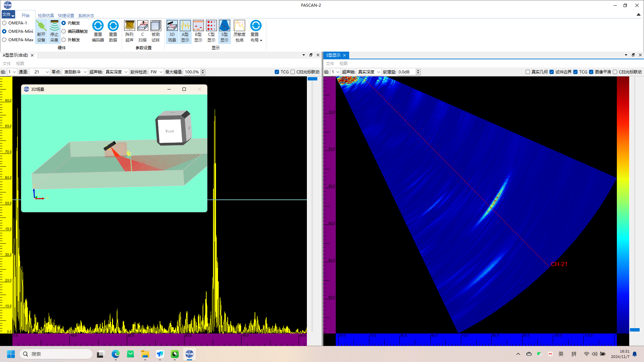The height and width of the screenshot is (362, 644).
Task: Enable the 真实几何 checkbox in S型显示
Action: click(x=528, y=72)
